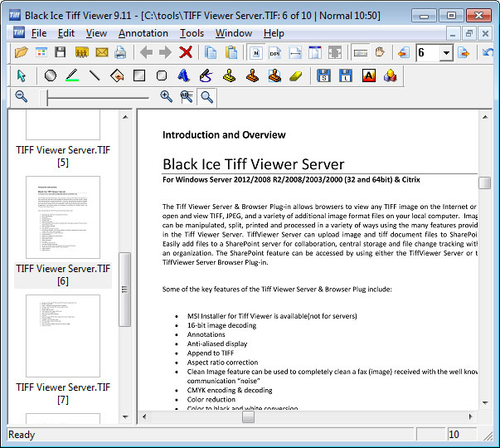Image resolution: width=500 pixels, height=448 pixels.
Task: Zoom out with the minus magnifier
Action: 22,96
